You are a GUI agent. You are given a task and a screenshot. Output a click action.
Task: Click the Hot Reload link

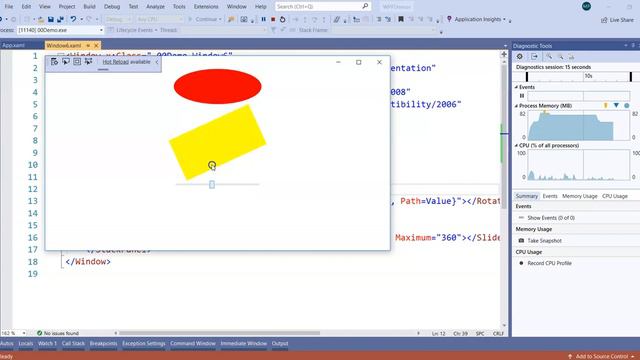(116, 62)
